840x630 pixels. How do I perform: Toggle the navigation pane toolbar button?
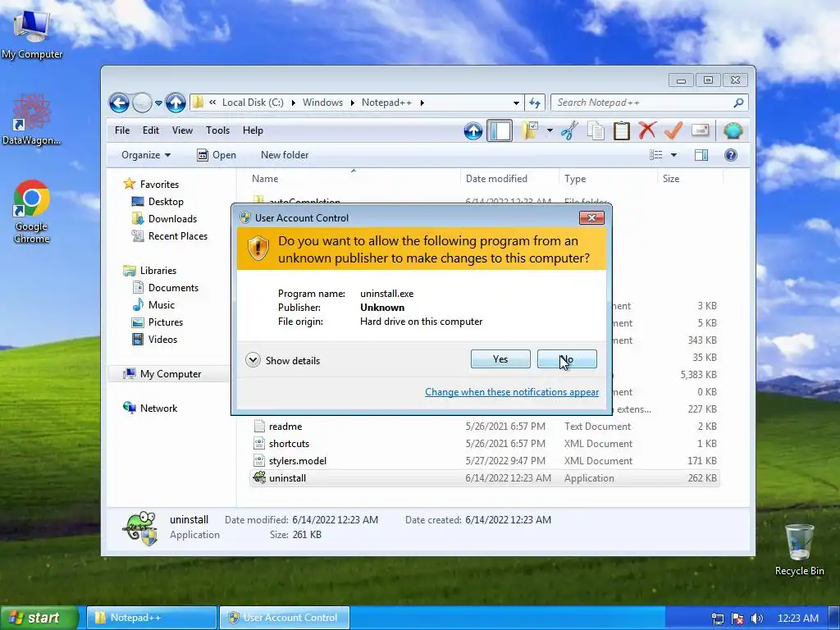[500, 130]
